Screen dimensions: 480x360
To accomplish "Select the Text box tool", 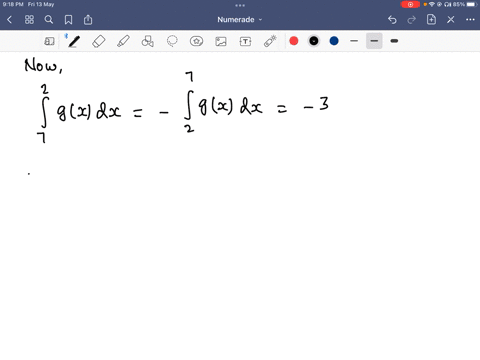I will point(245,41).
